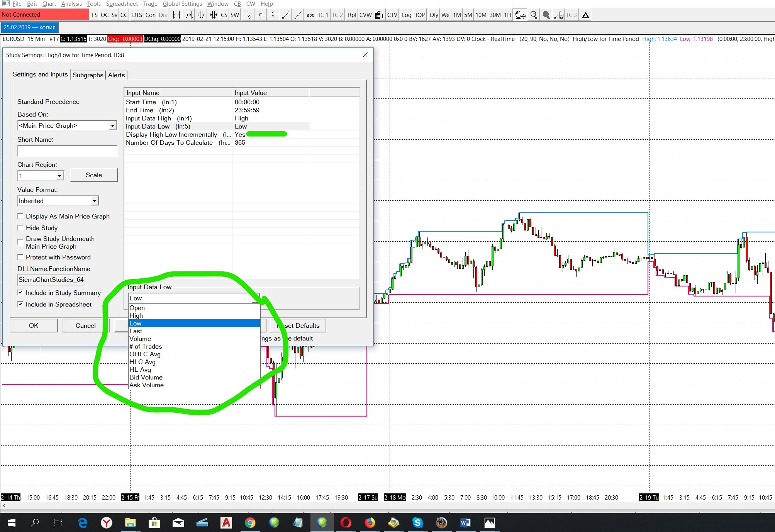This screenshot has width=775, height=532.
Task: Click the Scale button
Action: click(x=94, y=175)
